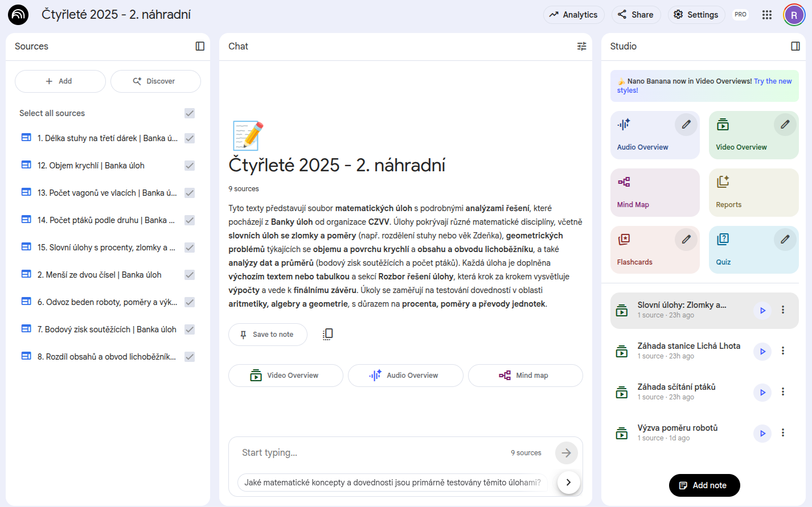Open the Flashcards studio card
Screen dimensions: 812x507
tap(643, 250)
